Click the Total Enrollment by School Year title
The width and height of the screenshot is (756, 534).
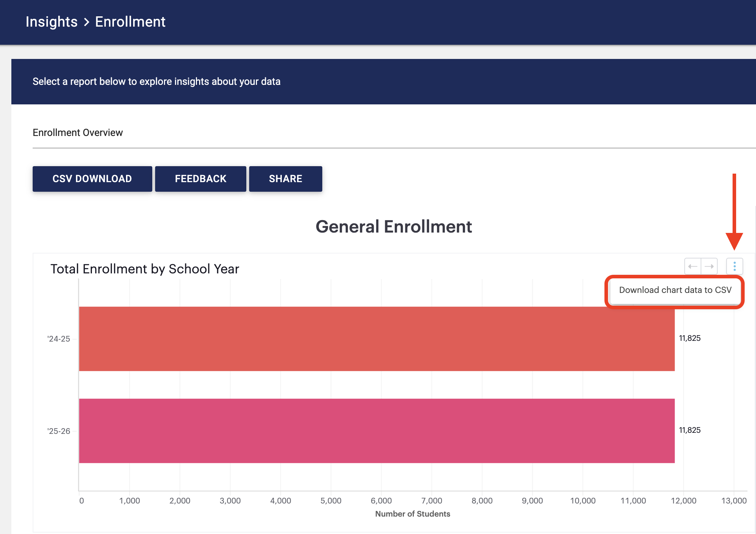144,269
